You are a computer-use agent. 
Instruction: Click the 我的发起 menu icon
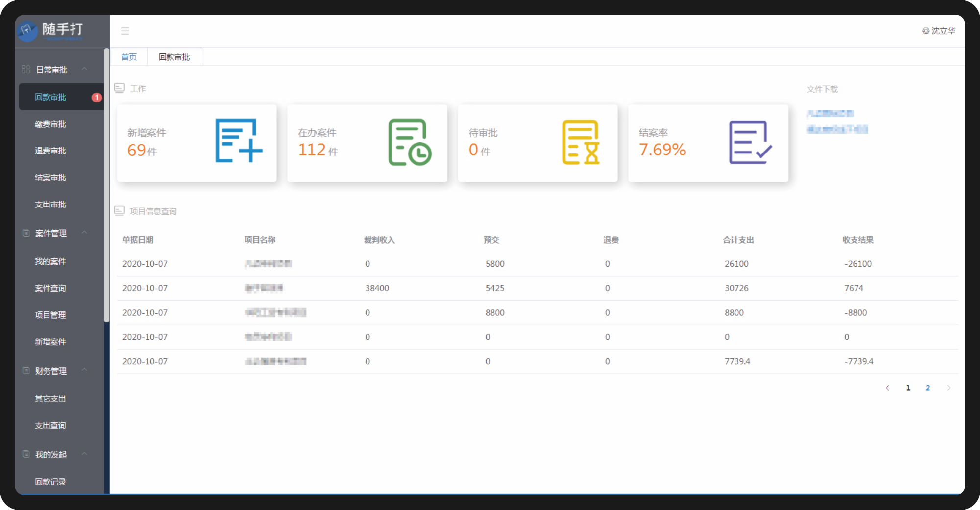point(26,454)
